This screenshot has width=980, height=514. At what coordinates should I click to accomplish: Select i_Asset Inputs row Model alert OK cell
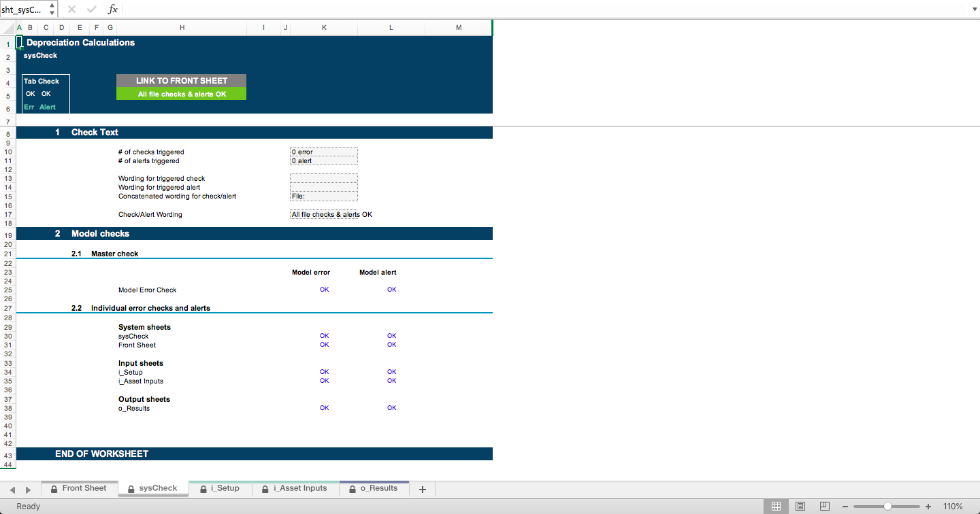click(391, 381)
